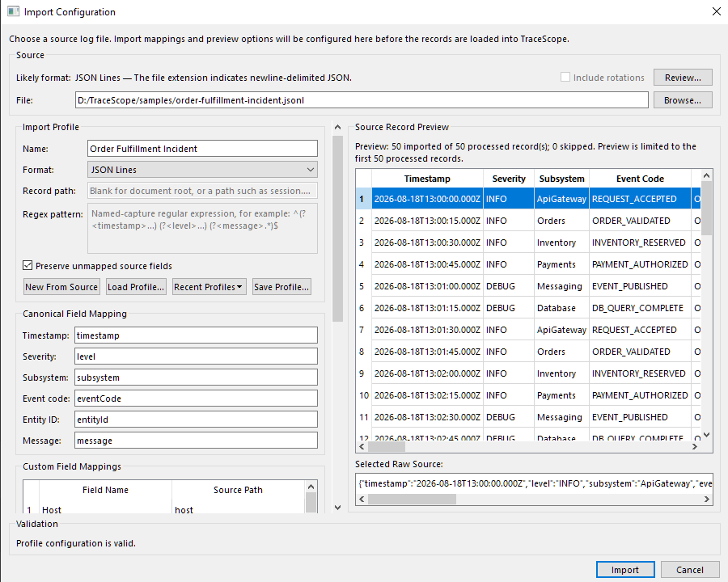Click Host cell in Custom Field Mappings
Image resolution: width=728 pixels, height=582 pixels.
coord(105,509)
